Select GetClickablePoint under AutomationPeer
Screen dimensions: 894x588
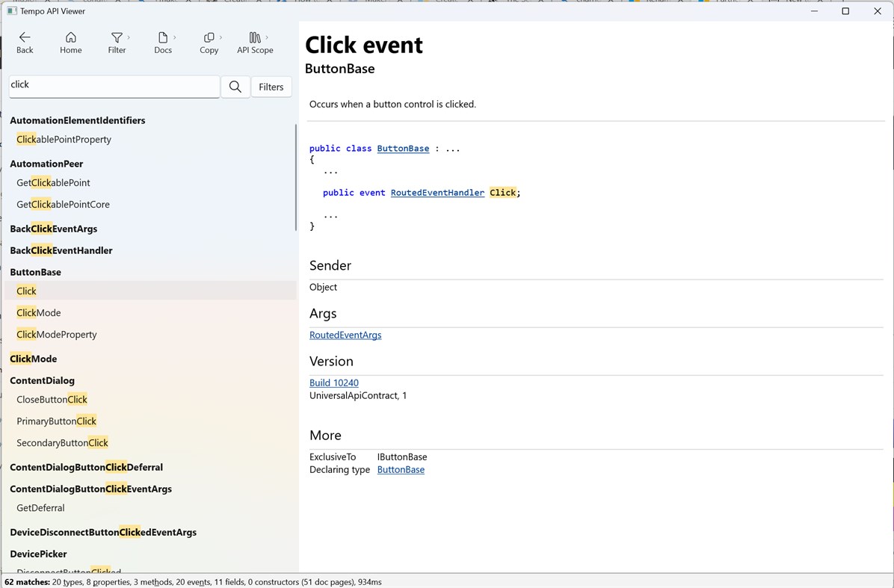tap(53, 182)
